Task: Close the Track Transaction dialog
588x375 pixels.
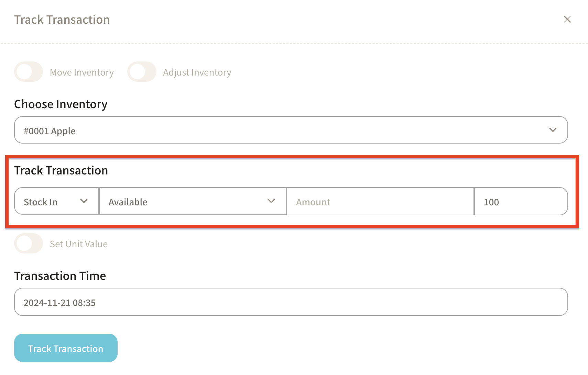Action: [x=567, y=20]
